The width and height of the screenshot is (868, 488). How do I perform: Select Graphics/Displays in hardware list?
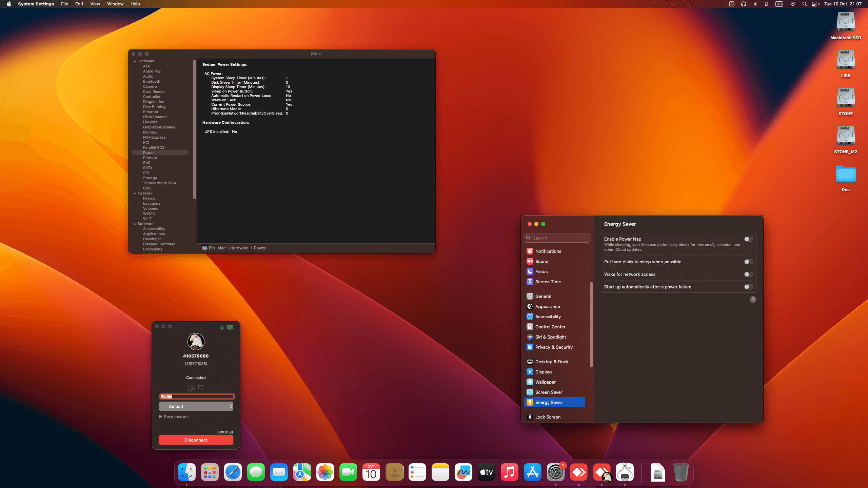(159, 127)
